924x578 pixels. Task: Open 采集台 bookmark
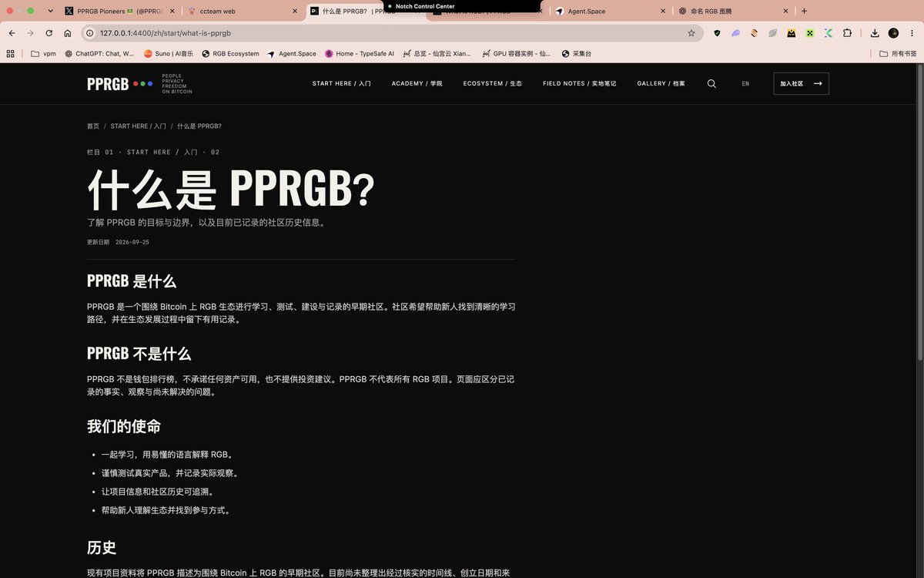(575, 54)
